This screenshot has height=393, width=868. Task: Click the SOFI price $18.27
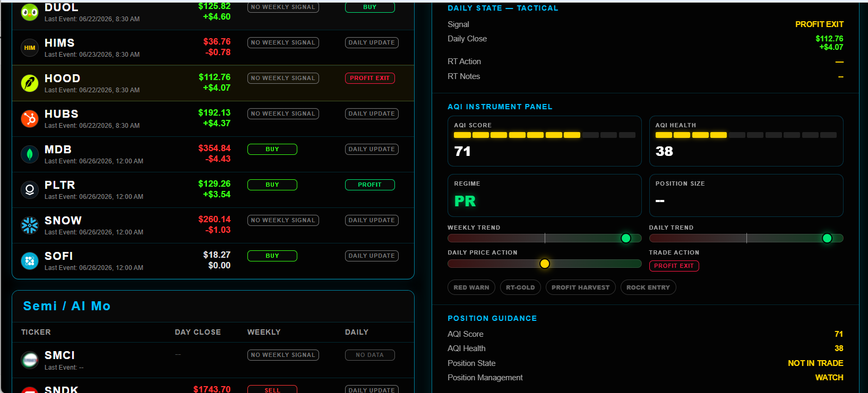point(217,255)
